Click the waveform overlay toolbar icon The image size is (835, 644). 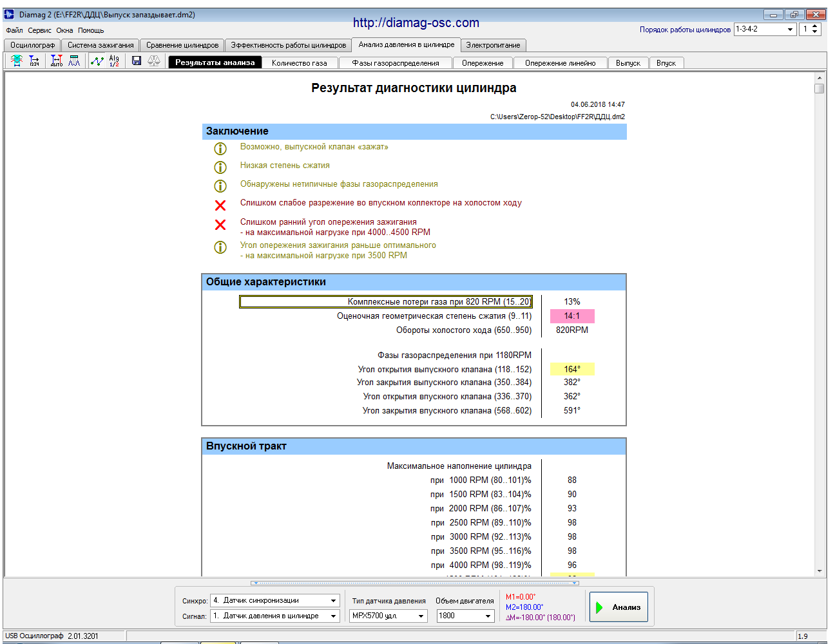point(17,61)
